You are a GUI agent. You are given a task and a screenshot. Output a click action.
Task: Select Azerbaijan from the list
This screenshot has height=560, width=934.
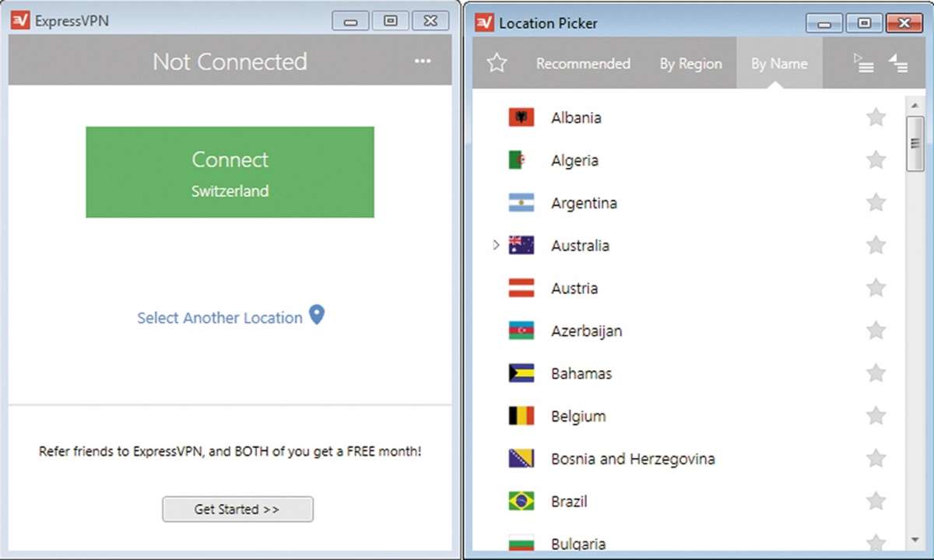pyautogui.click(x=586, y=331)
